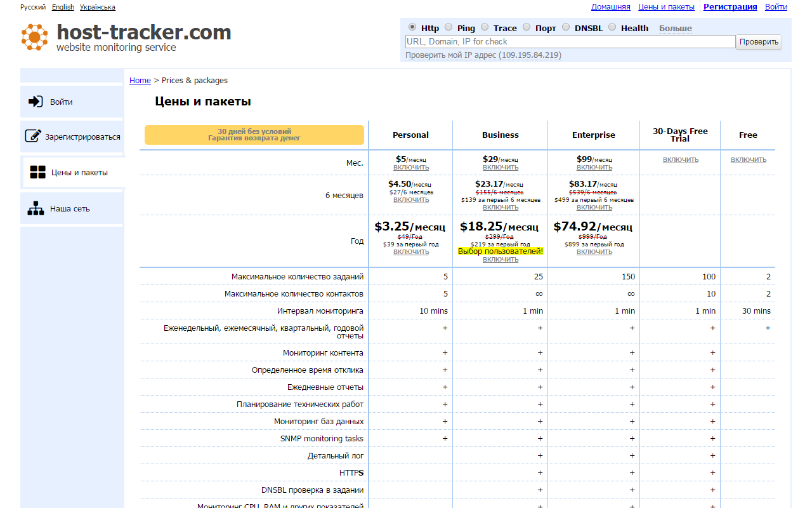This screenshot has height=508, width=812.
Task: Enable Personal yearly $3.25 plan
Action: tap(411, 252)
